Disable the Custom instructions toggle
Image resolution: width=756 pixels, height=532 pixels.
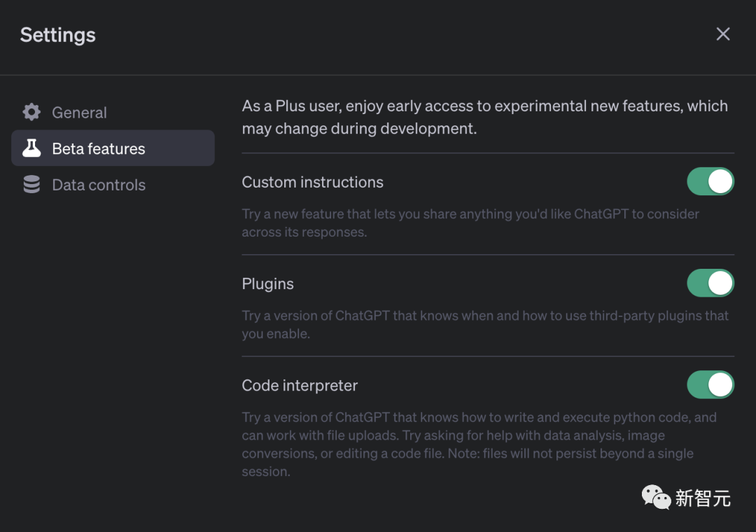(710, 181)
